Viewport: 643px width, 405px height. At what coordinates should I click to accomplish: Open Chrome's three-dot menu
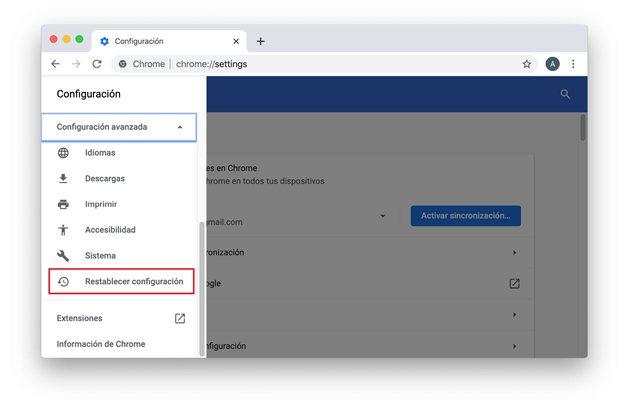(573, 64)
